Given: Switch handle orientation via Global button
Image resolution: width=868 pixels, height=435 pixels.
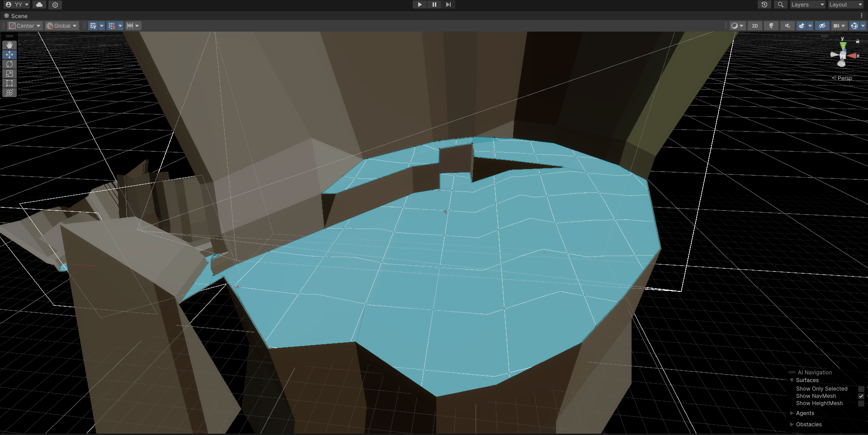Looking at the screenshot, I should [61, 26].
